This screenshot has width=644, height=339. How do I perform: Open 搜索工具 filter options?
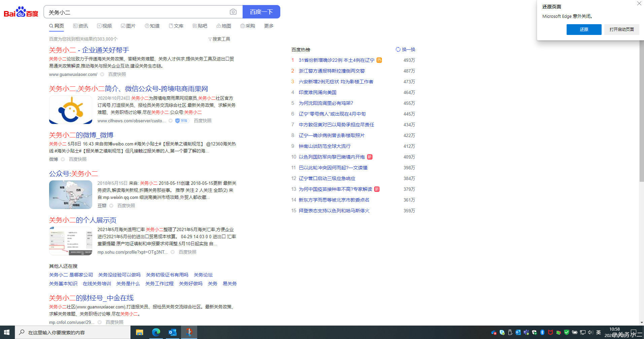(219, 39)
